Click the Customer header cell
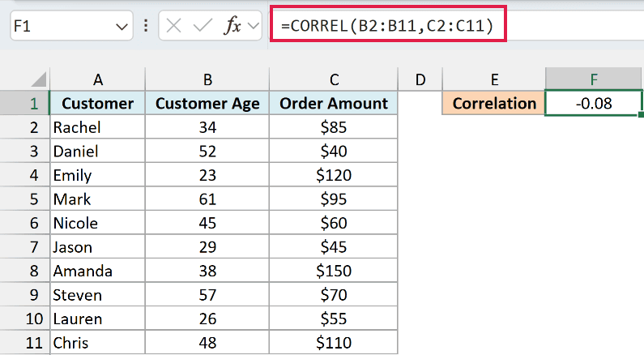 98,103
